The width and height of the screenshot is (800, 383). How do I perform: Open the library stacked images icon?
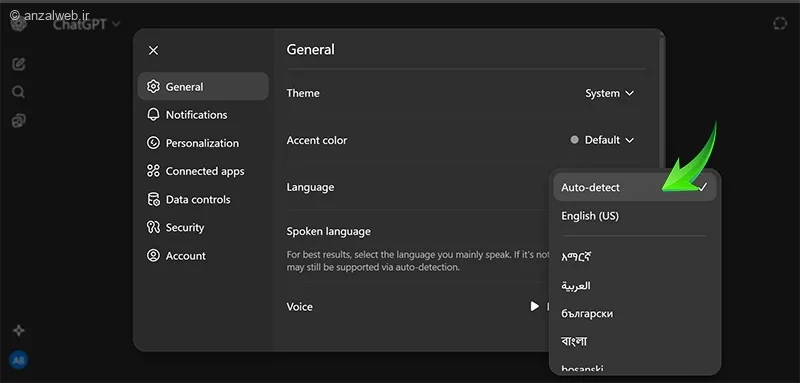click(19, 121)
